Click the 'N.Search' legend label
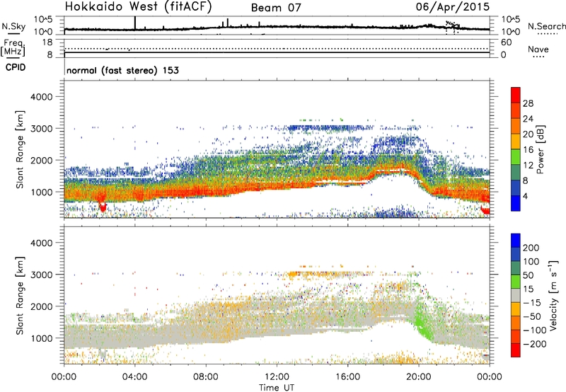 point(546,26)
